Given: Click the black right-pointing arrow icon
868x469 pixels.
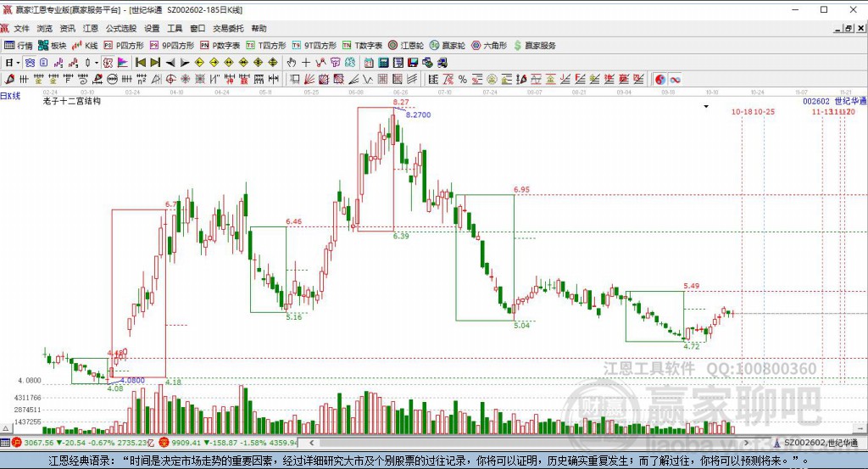Looking at the screenshot, I should (184, 63).
